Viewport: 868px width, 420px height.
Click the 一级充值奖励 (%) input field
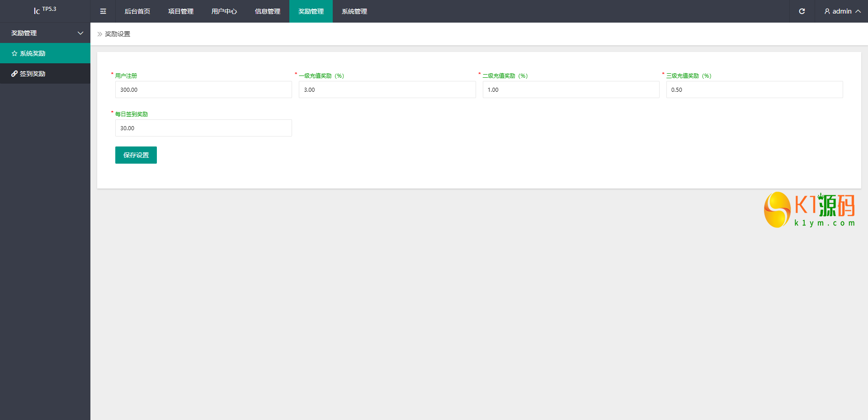pos(387,90)
